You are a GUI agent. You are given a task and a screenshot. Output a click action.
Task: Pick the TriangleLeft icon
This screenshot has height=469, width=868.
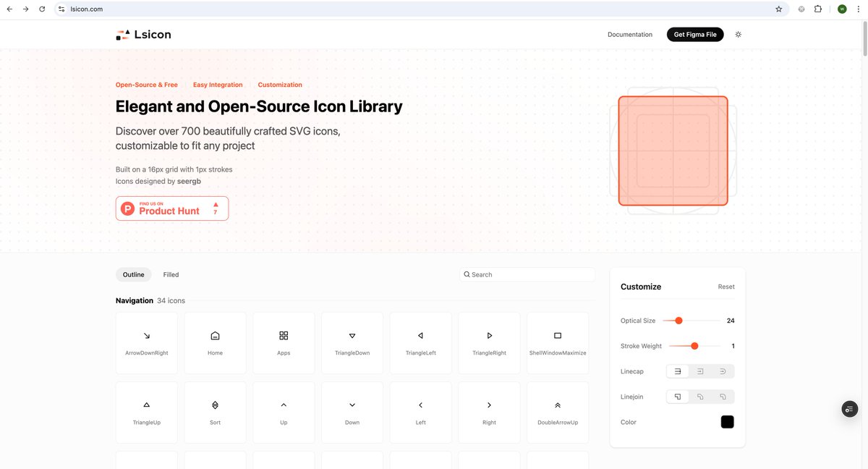coord(420,343)
